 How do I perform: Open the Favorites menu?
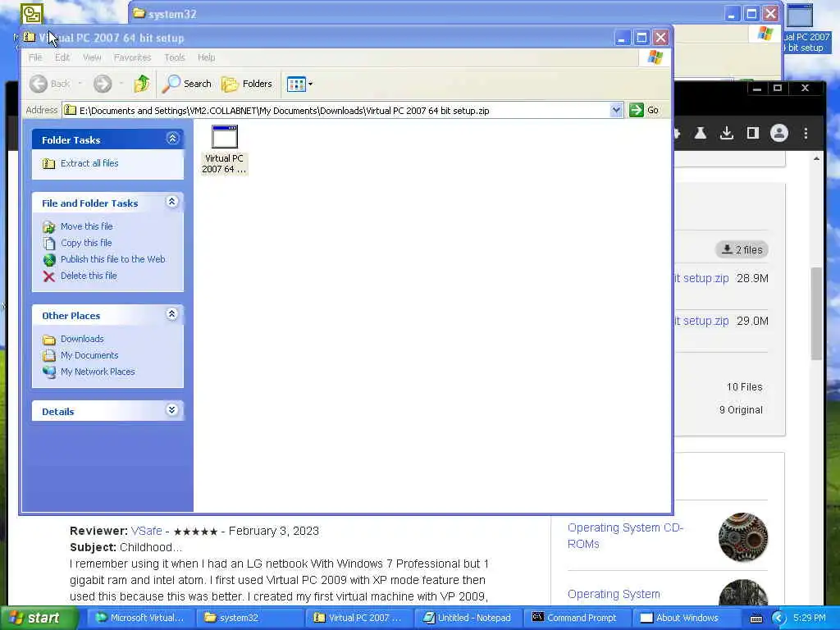[132, 57]
